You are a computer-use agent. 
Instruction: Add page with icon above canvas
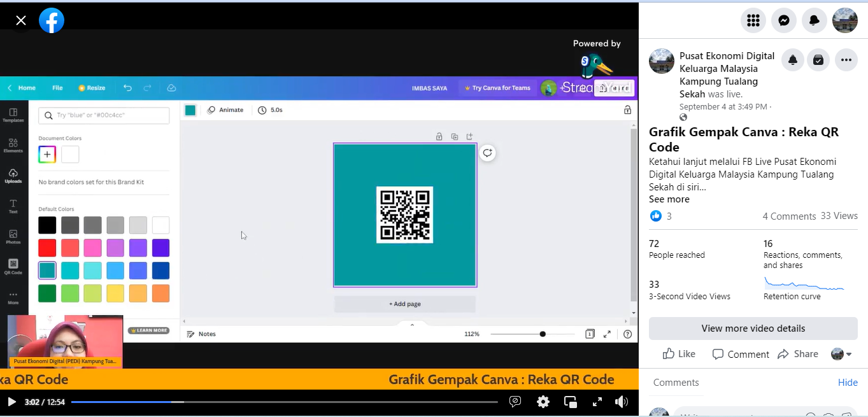click(470, 136)
